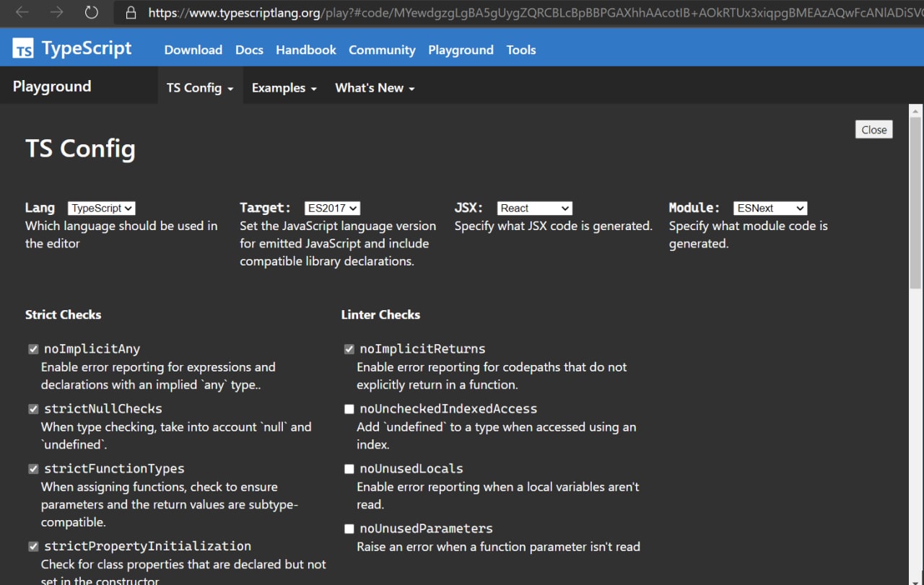Go to Playground in top navigation
The image size is (924, 585).
pyautogui.click(x=461, y=50)
